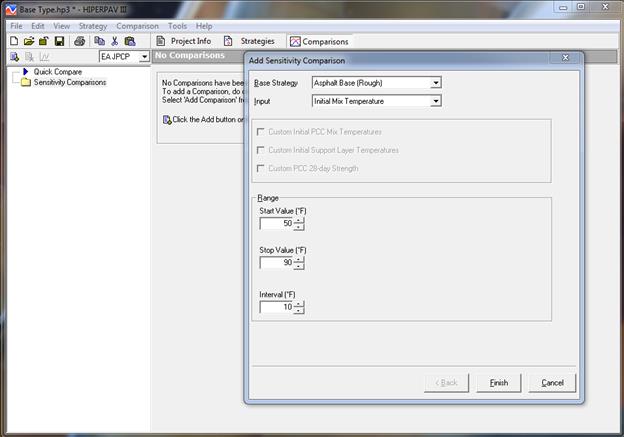Click the Print toolbar icon
This screenshot has height=437, width=624.
click(80, 41)
